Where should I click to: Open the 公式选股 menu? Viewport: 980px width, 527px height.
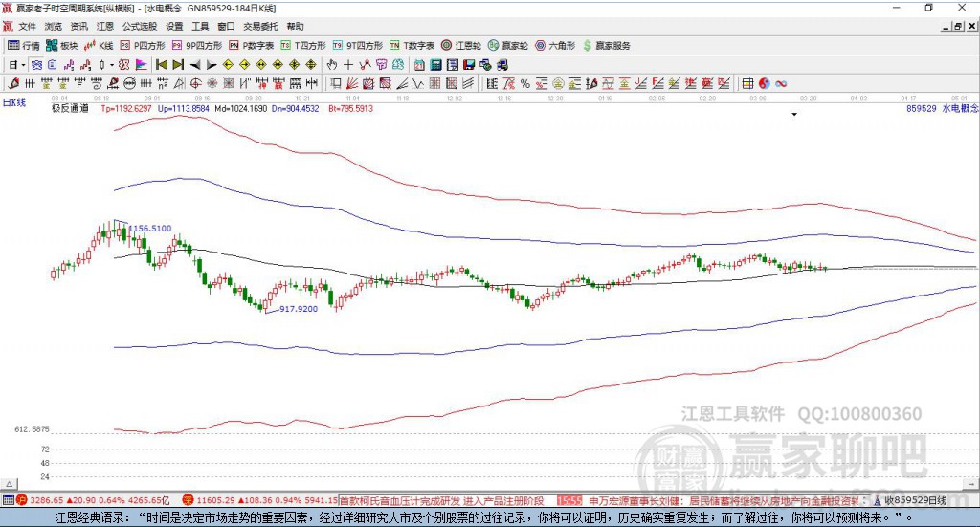pyautogui.click(x=140, y=26)
